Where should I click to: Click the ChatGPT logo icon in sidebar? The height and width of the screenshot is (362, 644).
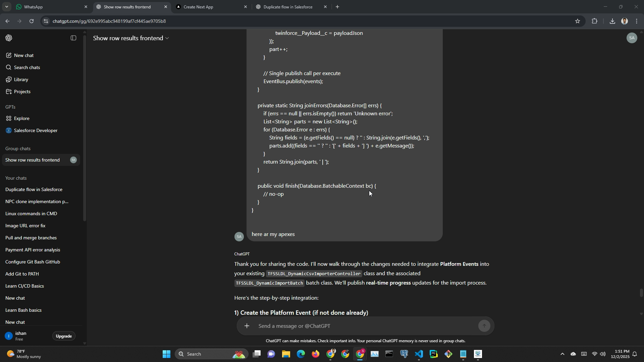click(9, 38)
